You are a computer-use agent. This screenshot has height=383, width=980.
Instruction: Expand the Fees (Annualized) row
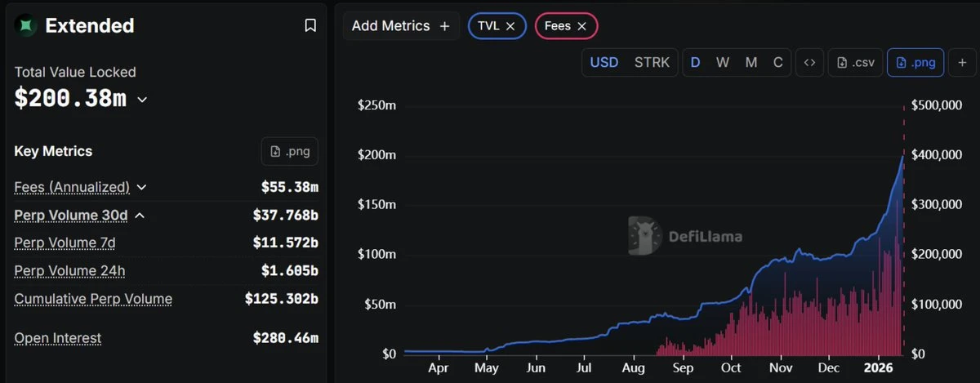point(141,187)
